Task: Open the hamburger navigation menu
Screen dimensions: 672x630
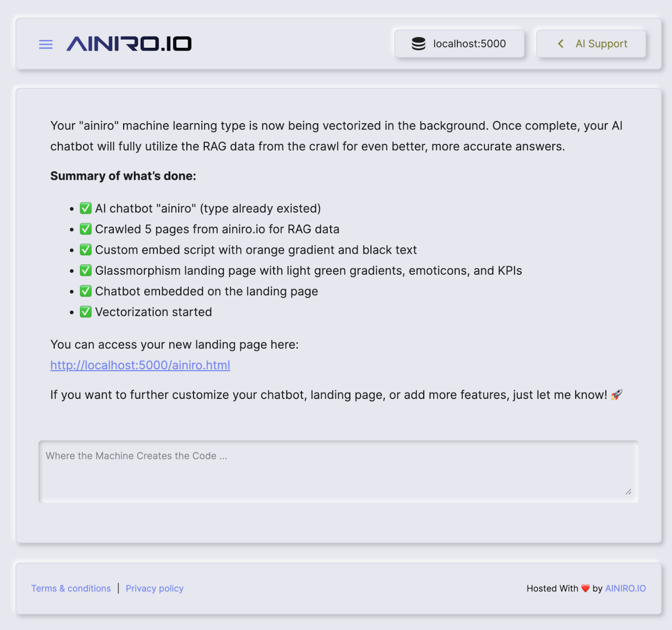Action: pos(46,44)
